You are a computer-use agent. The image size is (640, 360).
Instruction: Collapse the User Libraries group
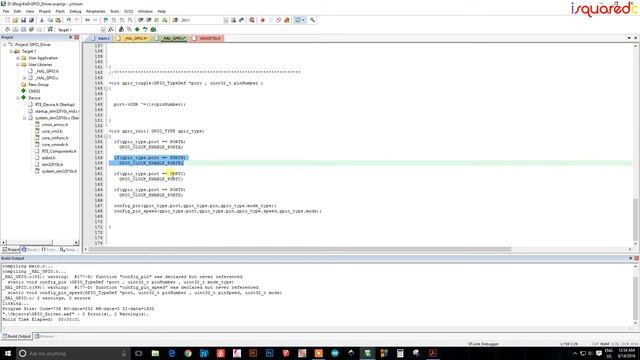pyautogui.click(x=18, y=64)
